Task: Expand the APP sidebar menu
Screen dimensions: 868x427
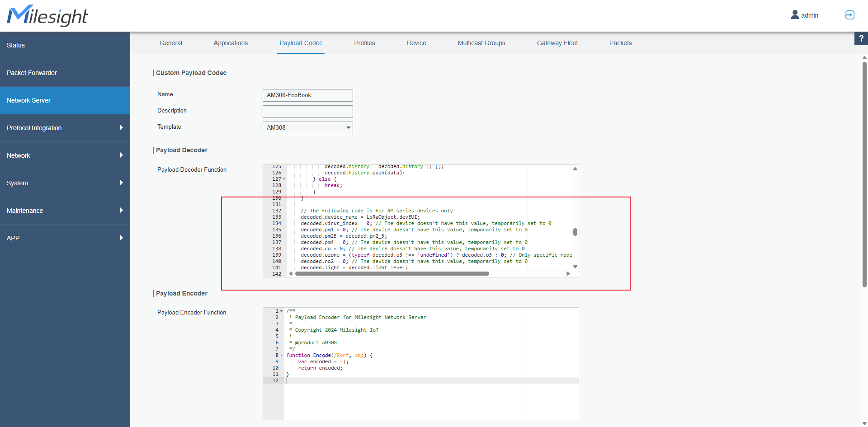Action: (x=65, y=238)
